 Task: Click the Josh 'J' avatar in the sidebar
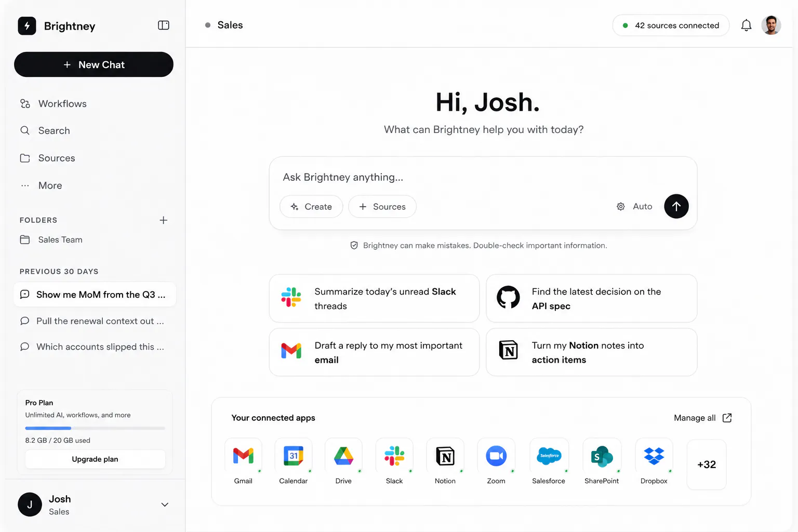click(x=30, y=504)
